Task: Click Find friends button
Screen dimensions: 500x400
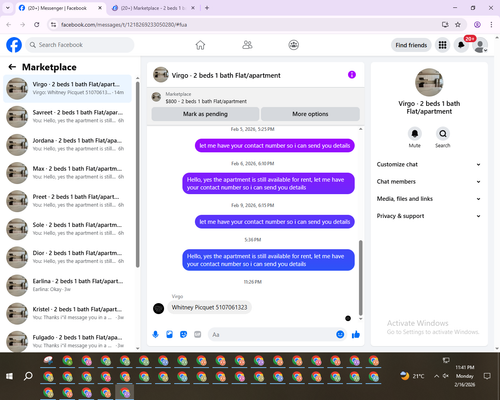Action: 411,45
